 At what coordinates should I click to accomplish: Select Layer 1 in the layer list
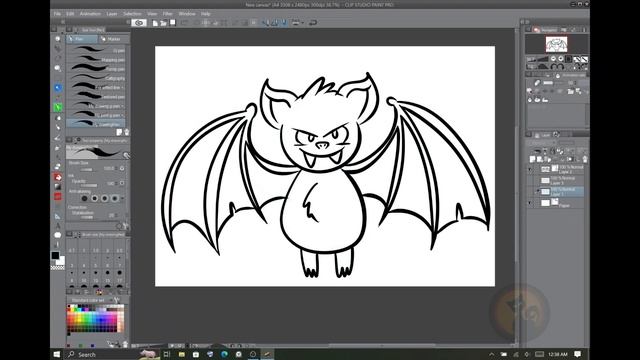[x=557, y=191]
